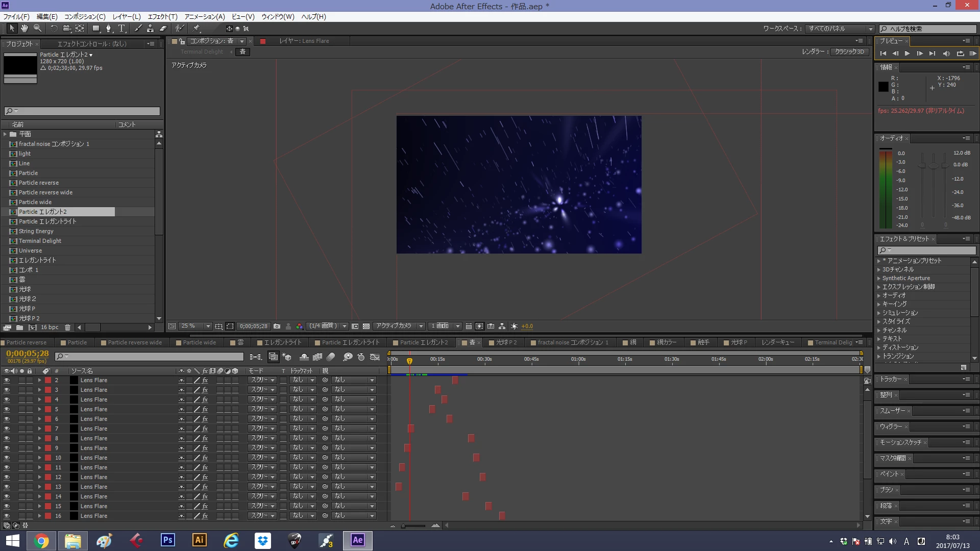Select the Clone Stamp tool
Viewport: 980px width, 551px height.
point(150,29)
